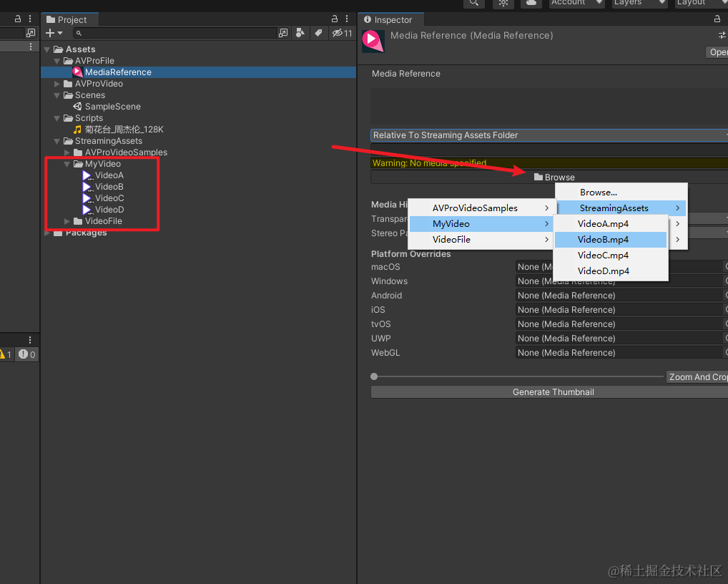This screenshot has height=584, width=728.
Task: Expand the AVProVideoSamples folder
Action: click(x=67, y=152)
